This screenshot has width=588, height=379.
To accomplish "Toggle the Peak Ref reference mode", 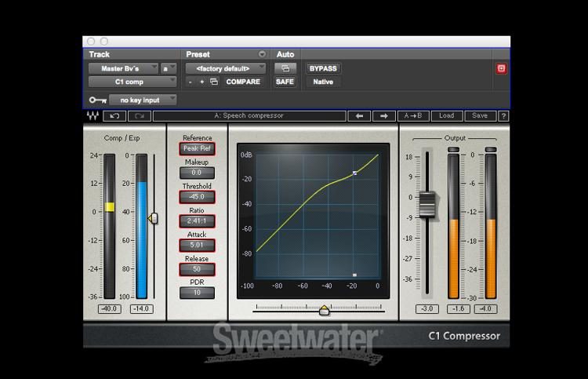I will [197, 148].
